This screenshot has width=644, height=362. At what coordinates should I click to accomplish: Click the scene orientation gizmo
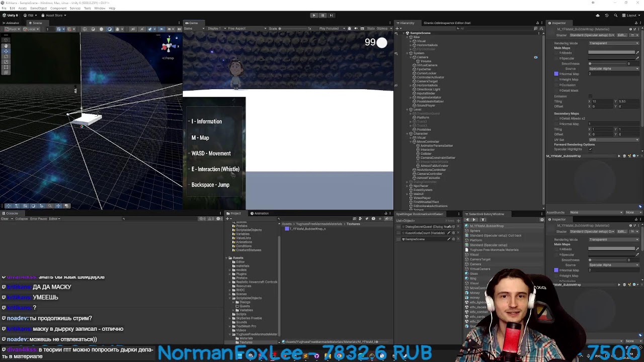point(169,46)
